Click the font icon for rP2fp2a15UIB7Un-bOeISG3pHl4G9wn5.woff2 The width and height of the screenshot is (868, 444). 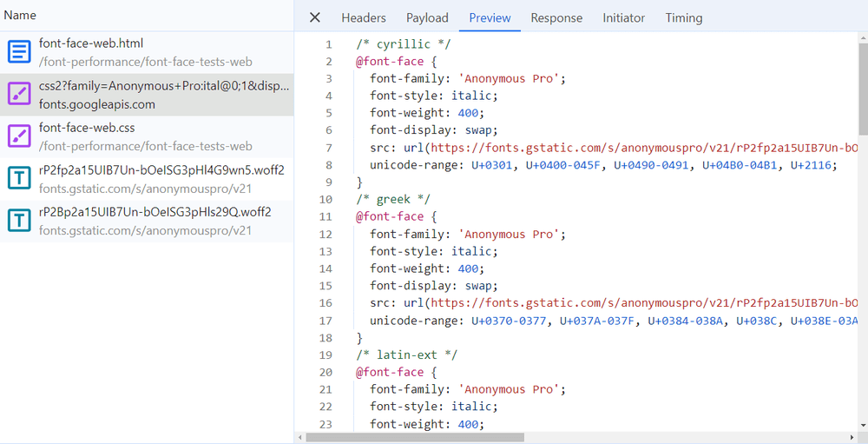pyautogui.click(x=20, y=178)
